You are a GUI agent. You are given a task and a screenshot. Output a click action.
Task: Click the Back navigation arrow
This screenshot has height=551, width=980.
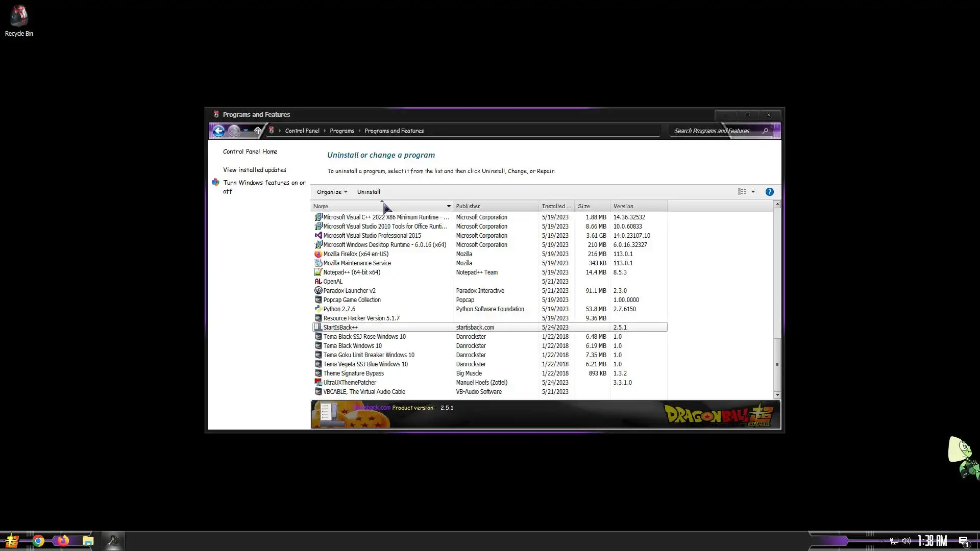coord(218,131)
